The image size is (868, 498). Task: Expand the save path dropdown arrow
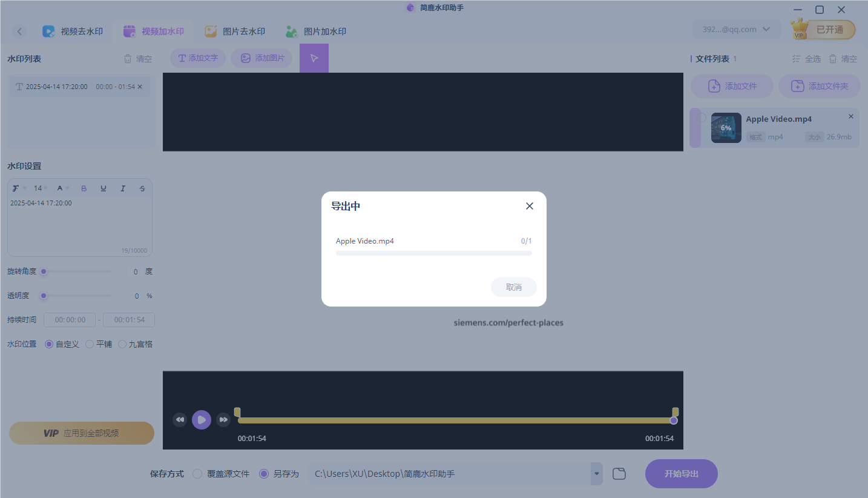(x=597, y=474)
